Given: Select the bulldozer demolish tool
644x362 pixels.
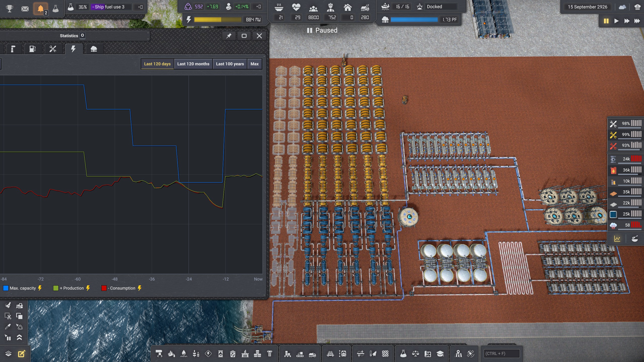Looking at the screenshot, I should [19, 305].
